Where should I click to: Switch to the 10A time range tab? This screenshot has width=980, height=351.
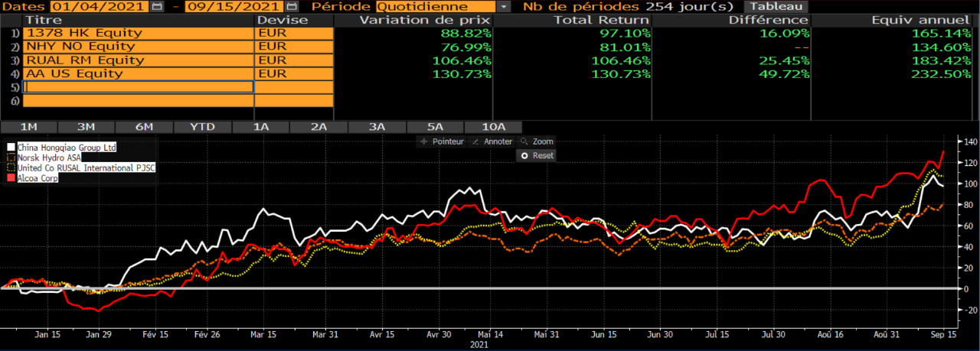point(494,127)
